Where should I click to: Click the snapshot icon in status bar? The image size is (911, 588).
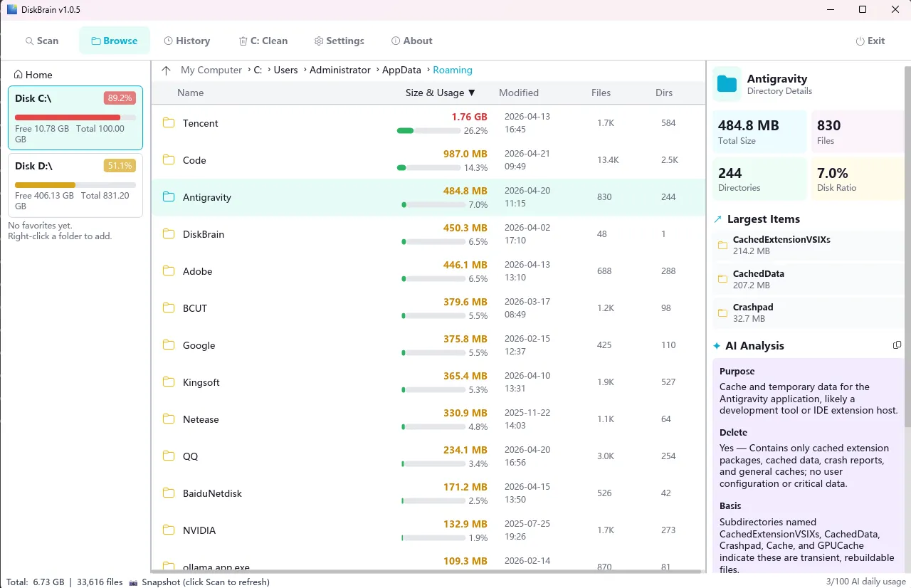point(133,582)
